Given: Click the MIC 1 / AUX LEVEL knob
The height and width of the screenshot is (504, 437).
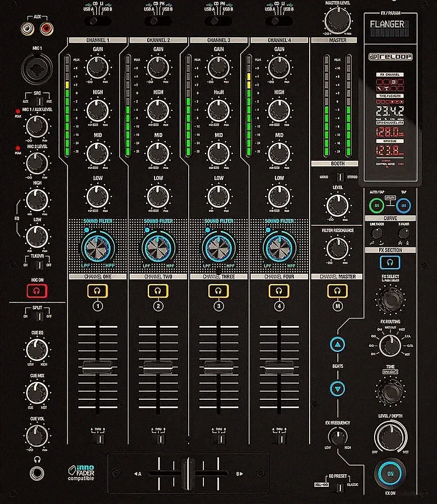Looking at the screenshot, I should (x=37, y=126).
